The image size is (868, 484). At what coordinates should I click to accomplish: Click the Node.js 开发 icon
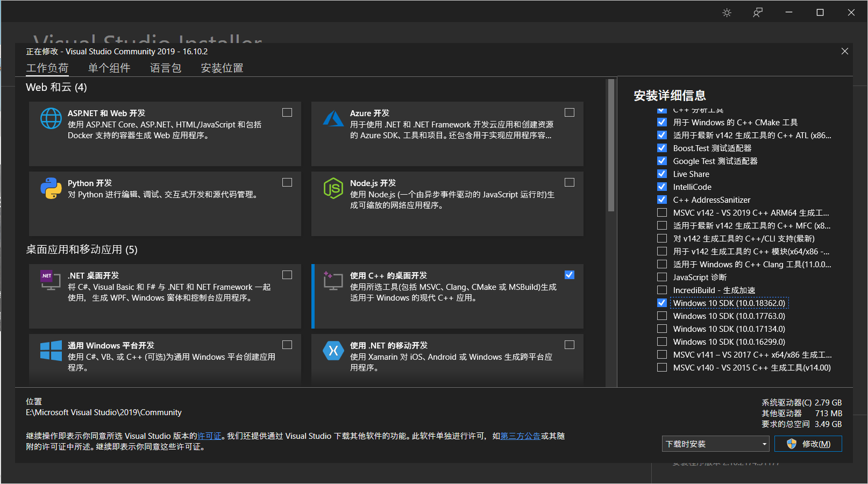333,188
